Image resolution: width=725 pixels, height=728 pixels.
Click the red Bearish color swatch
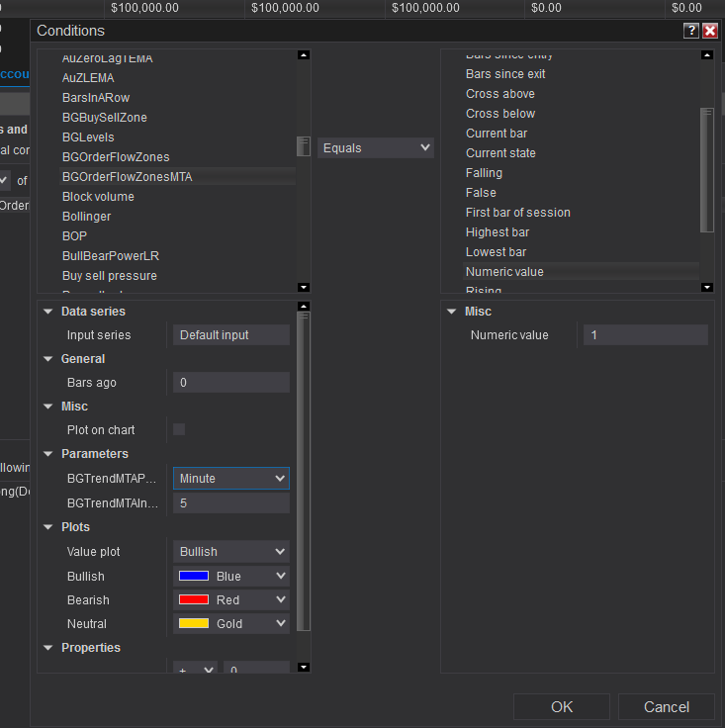click(x=194, y=599)
